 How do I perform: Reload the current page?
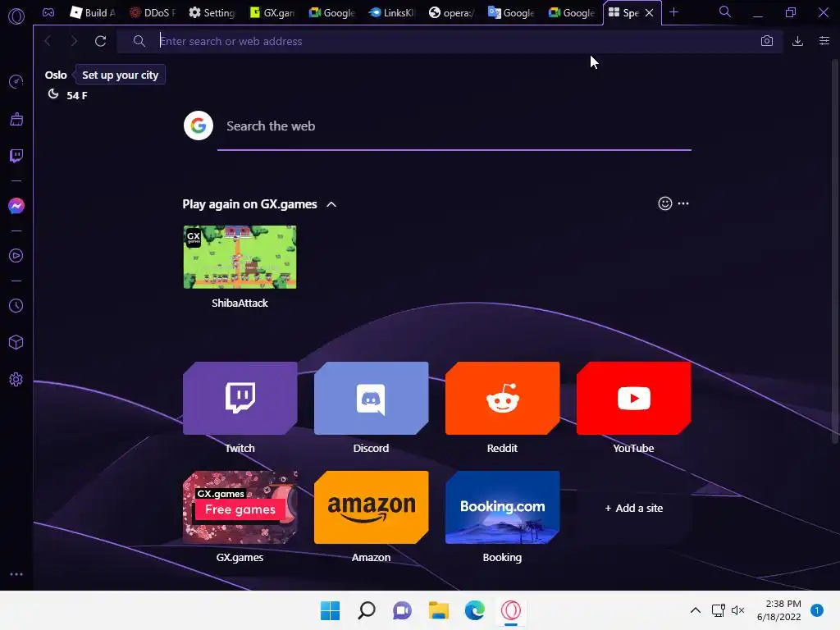click(100, 41)
